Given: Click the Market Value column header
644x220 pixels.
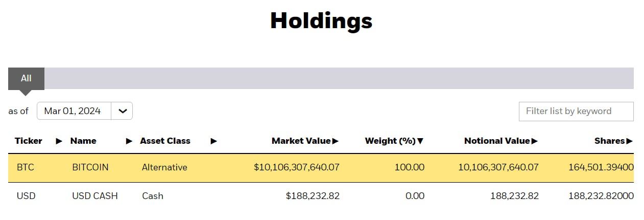Looking at the screenshot, I should pos(301,141).
